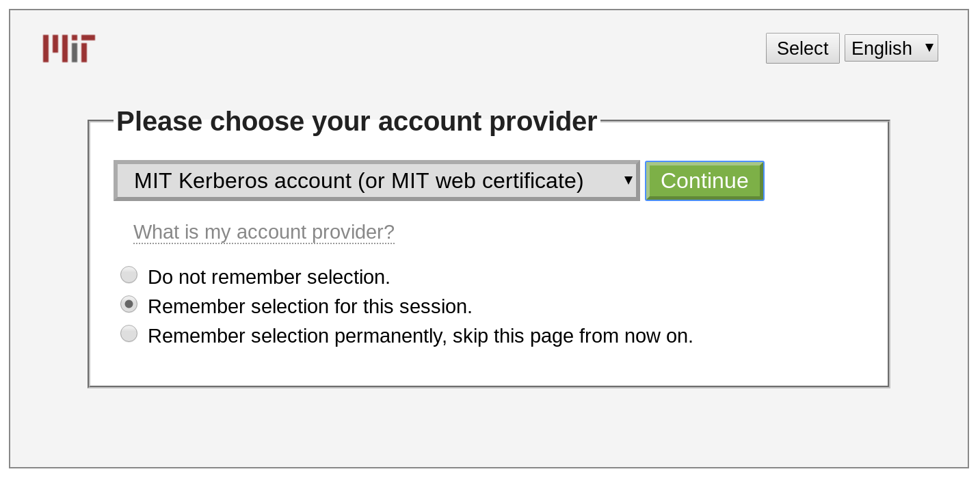Open the English language dropdown
The image size is (980, 478).
pyautogui.click(x=890, y=48)
